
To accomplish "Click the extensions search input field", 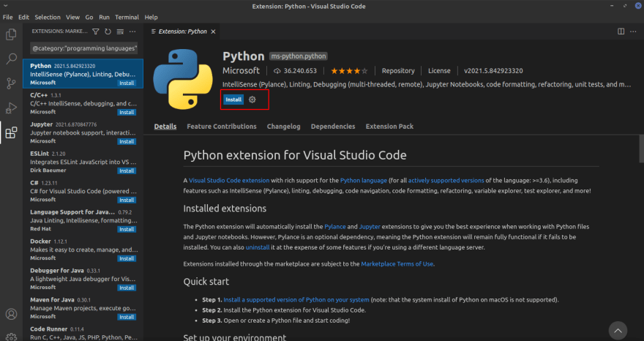I will (x=83, y=48).
